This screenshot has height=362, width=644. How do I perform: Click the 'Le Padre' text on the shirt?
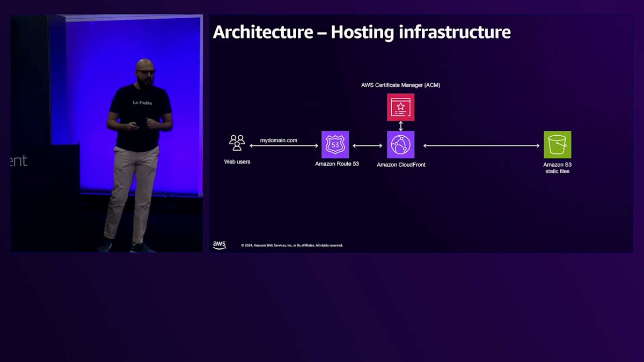[142, 102]
